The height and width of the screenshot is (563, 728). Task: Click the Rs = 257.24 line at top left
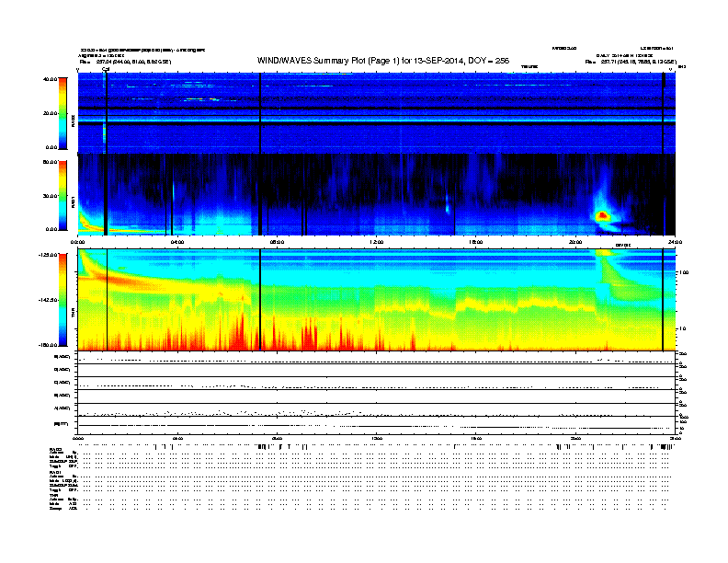tap(125, 62)
